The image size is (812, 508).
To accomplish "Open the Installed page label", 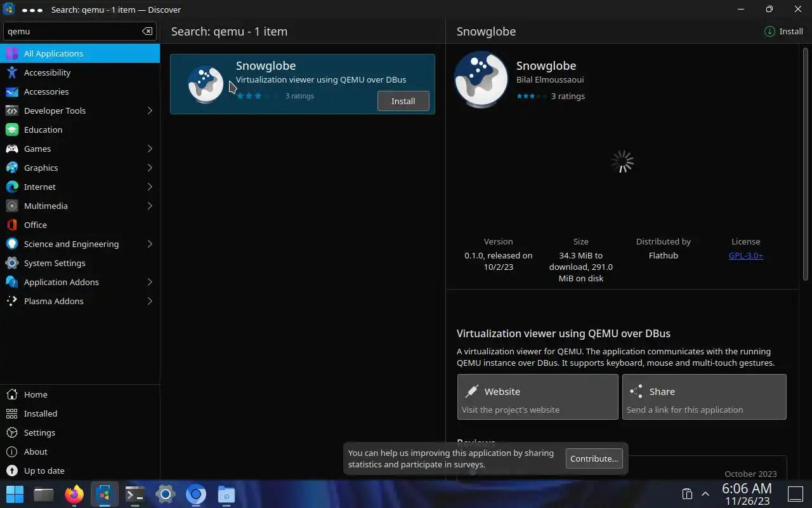I will (41, 413).
